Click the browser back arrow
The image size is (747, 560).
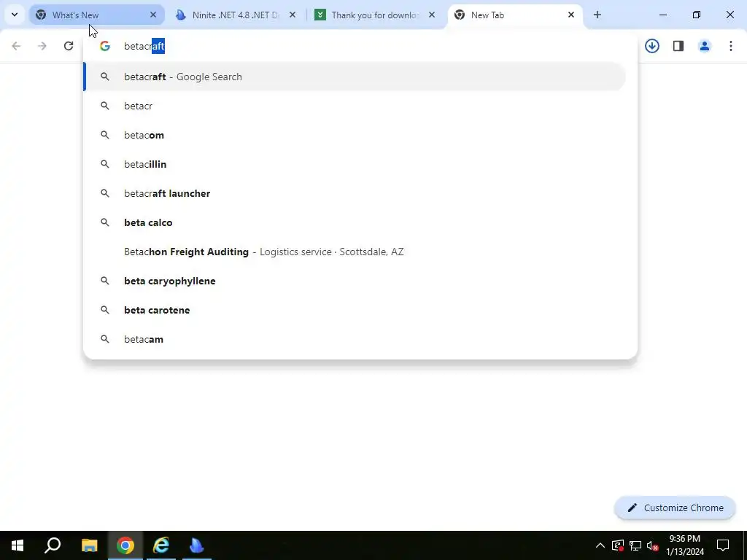click(16, 46)
